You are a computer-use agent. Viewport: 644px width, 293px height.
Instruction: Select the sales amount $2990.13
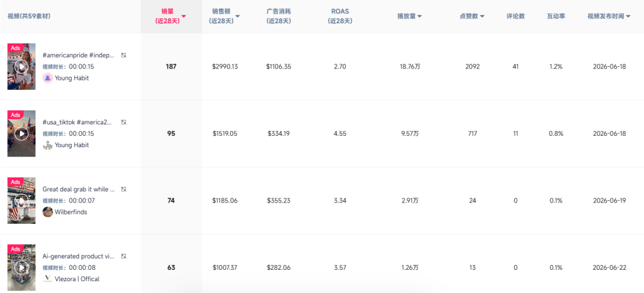[x=225, y=67]
